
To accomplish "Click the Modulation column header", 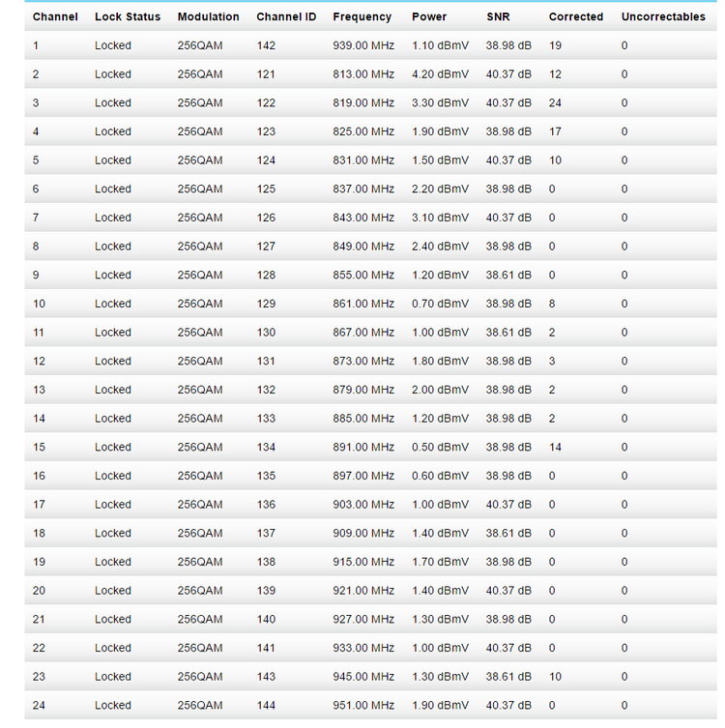I will [x=209, y=16].
